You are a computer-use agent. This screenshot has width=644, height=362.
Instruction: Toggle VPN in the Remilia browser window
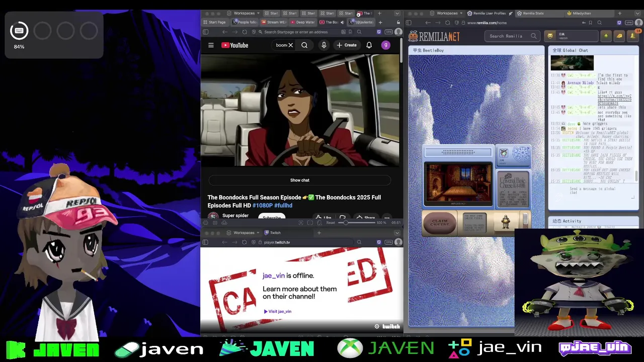[629, 23]
